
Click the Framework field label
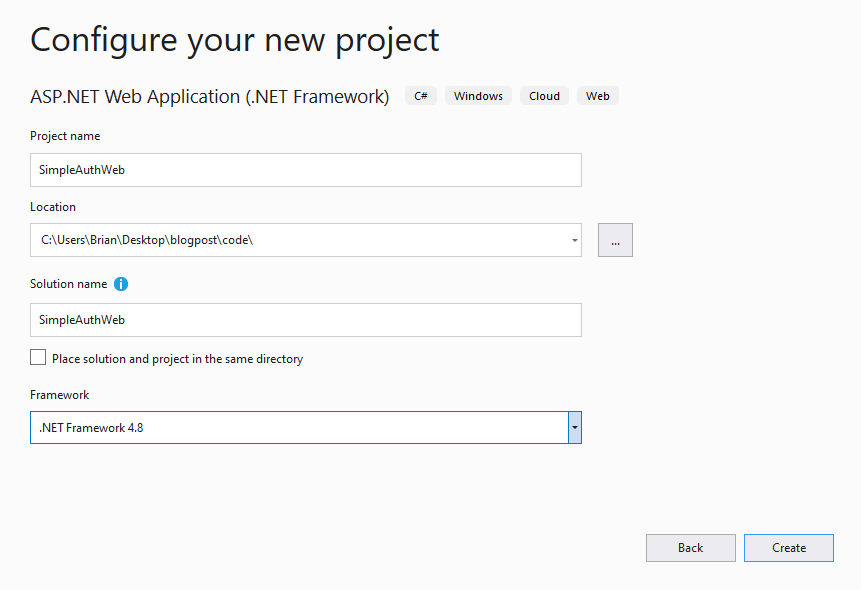pyautogui.click(x=59, y=395)
